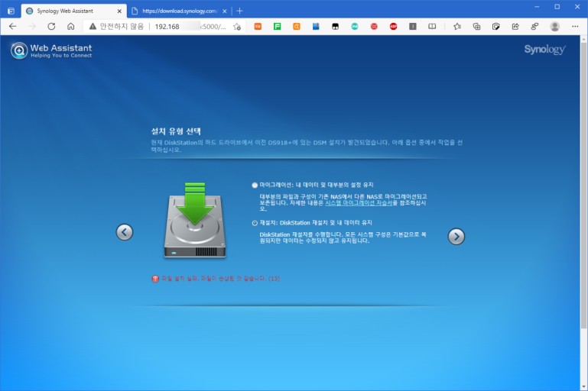
Task: Switch to the download.synology.com tab
Action: pyautogui.click(x=179, y=11)
